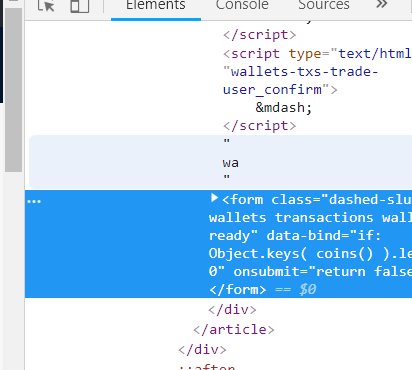Select the closing script tag below &mdash;
This screenshot has height=370, width=412.
(x=259, y=126)
